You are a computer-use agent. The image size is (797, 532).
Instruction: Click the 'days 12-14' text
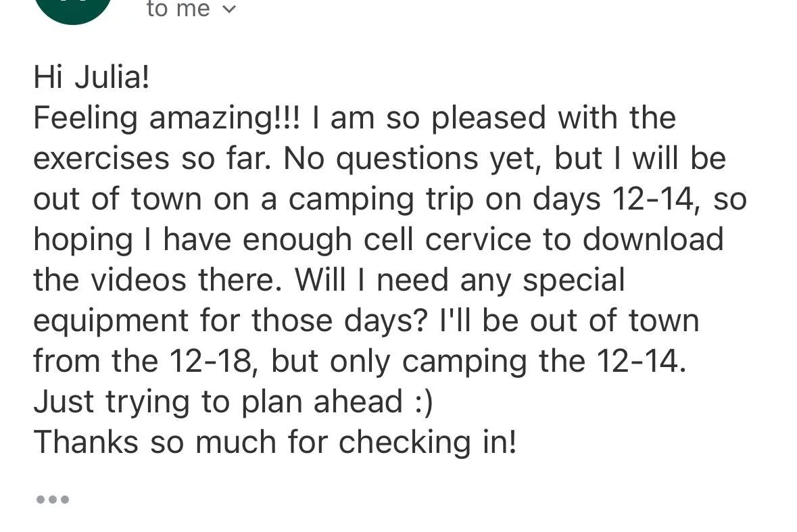pyautogui.click(x=613, y=199)
